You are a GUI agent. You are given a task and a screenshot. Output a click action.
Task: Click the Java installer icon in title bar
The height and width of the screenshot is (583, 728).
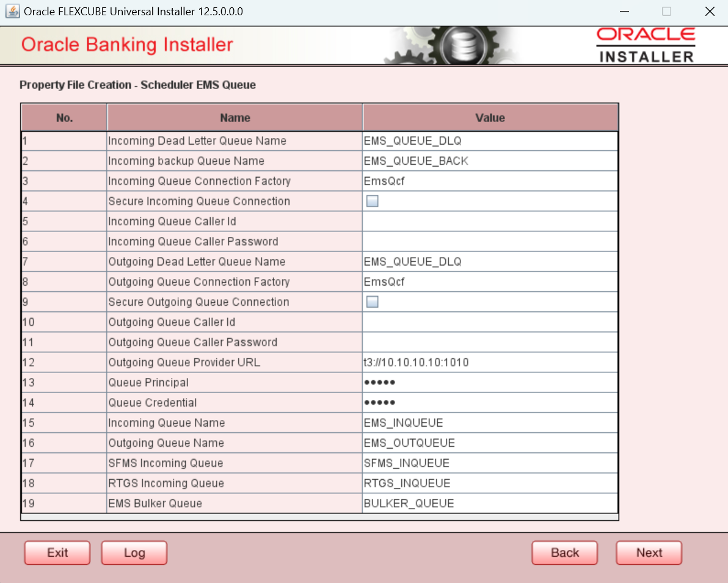[13, 11]
